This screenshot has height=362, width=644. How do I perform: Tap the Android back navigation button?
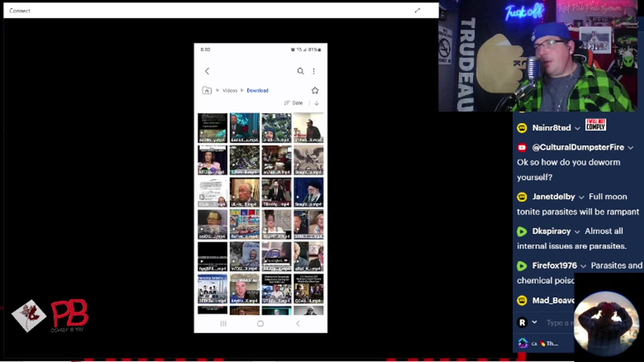[x=297, y=324]
